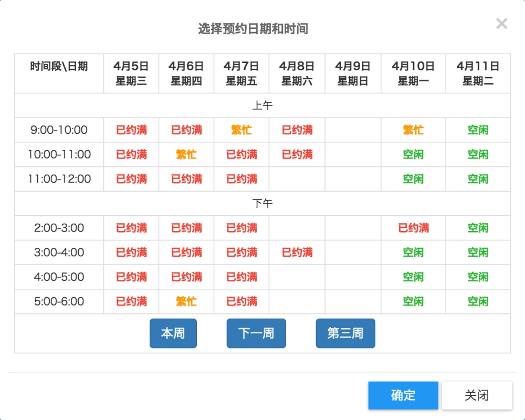This screenshot has height=420, width=525.
Task: Click the 4月11日 星期二 column header
Action: [x=478, y=73]
